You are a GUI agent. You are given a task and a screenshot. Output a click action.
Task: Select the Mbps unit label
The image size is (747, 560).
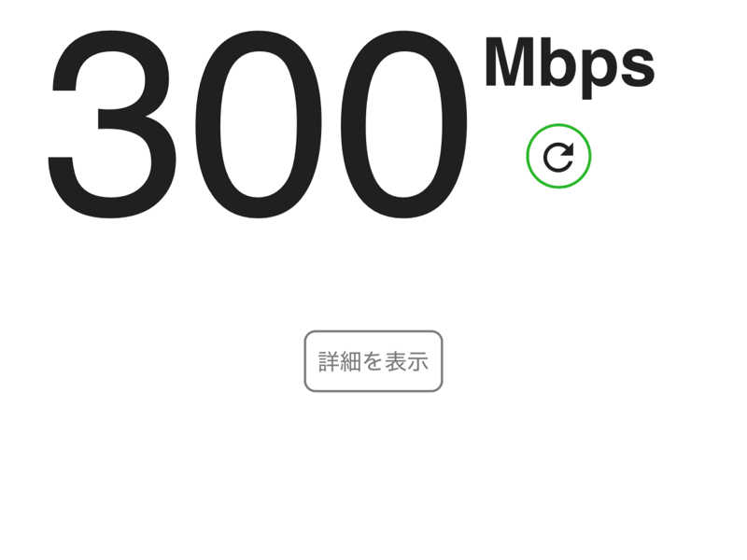[x=570, y=67]
